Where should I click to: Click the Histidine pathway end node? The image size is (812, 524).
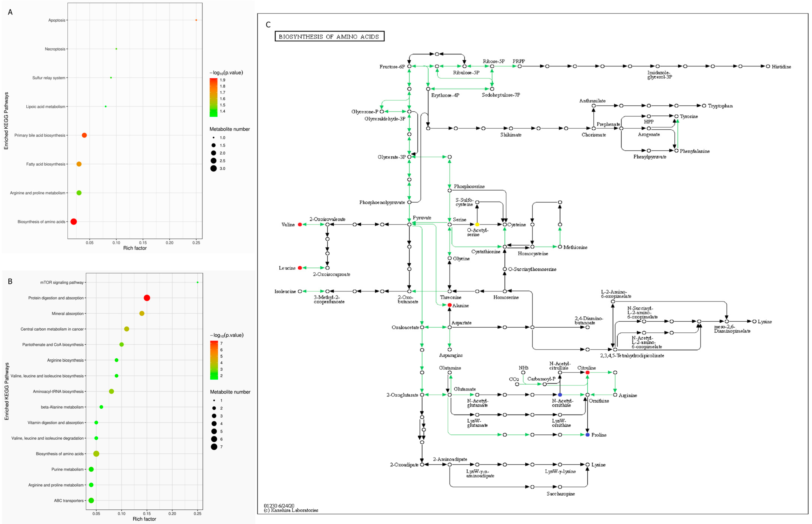tap(768, 66)
